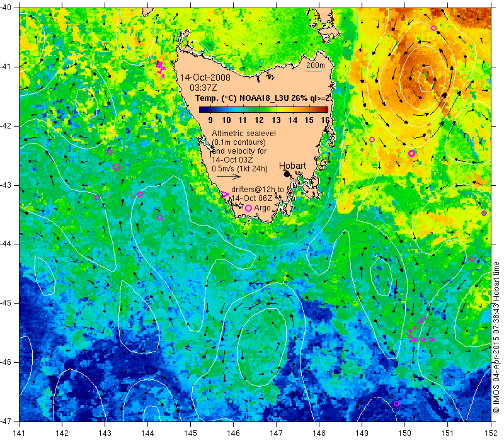This screenshot has height=441, width=504.
Task: Select Argo float marker near 43.1S 143.8E
Action: (140, 195)
